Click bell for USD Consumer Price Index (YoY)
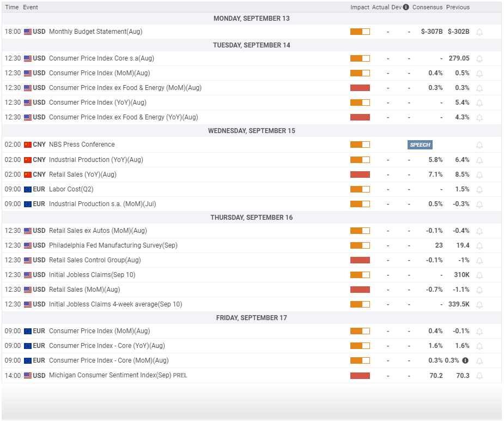504x421 pixels. pyautogui.click(x=479, y=103)
